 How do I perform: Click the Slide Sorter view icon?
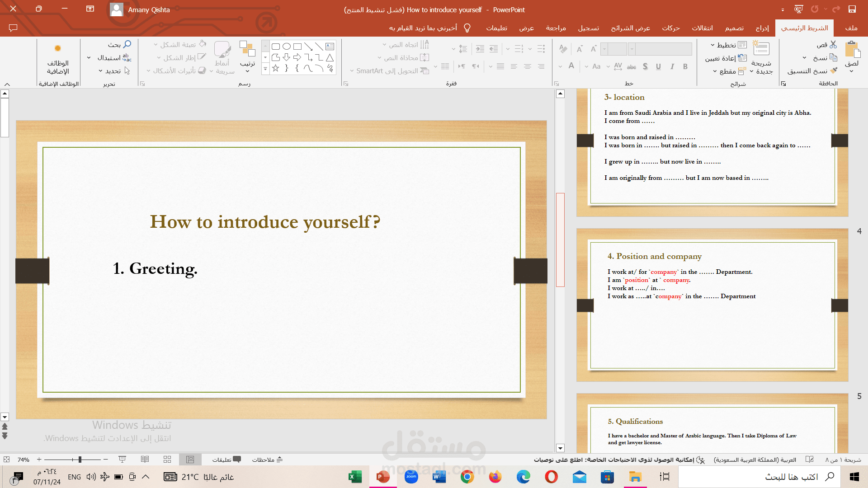(x=167, y=460)
